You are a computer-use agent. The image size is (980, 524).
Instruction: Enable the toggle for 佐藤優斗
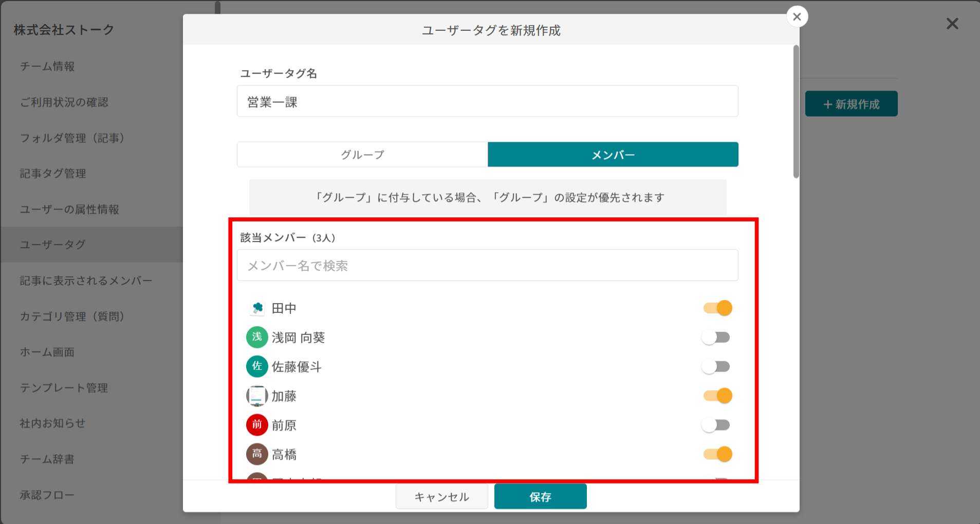[x=717, y=366]
